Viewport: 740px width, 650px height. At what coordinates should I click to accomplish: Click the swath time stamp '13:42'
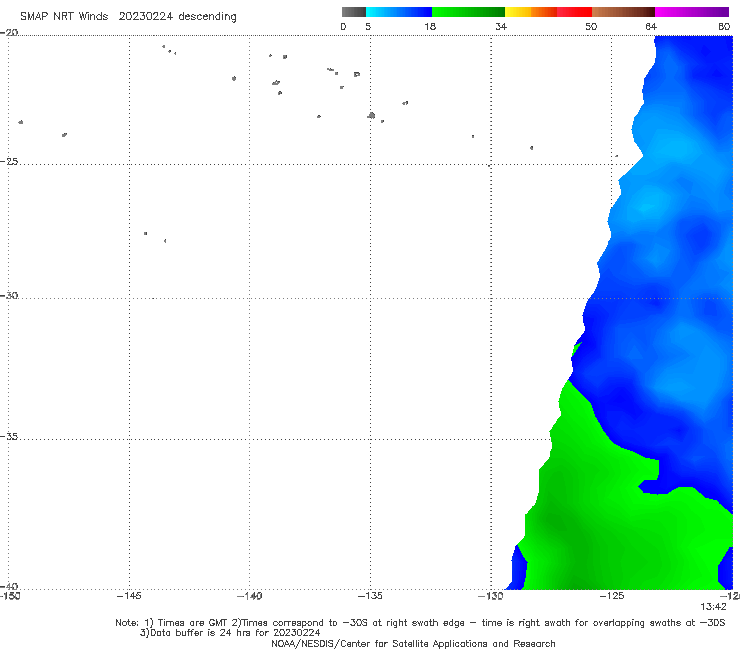pyautogui.click(x=713, y=607)
